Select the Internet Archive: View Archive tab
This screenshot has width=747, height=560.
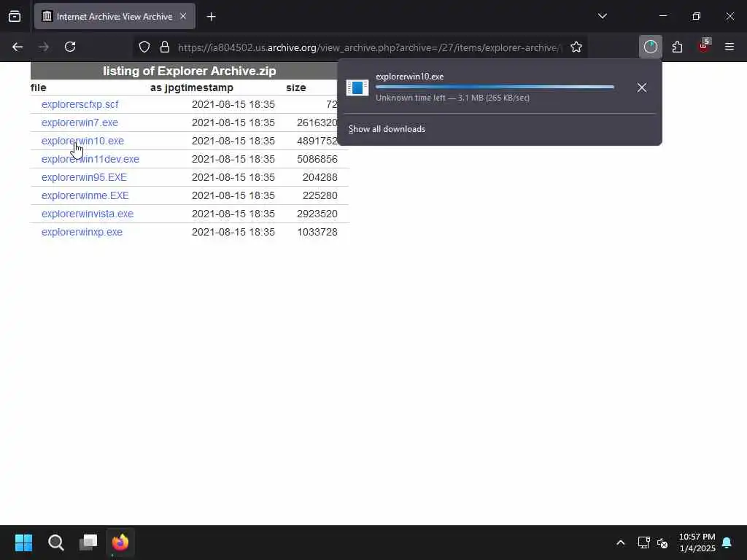pyautogui.click(x=115, y=16)
